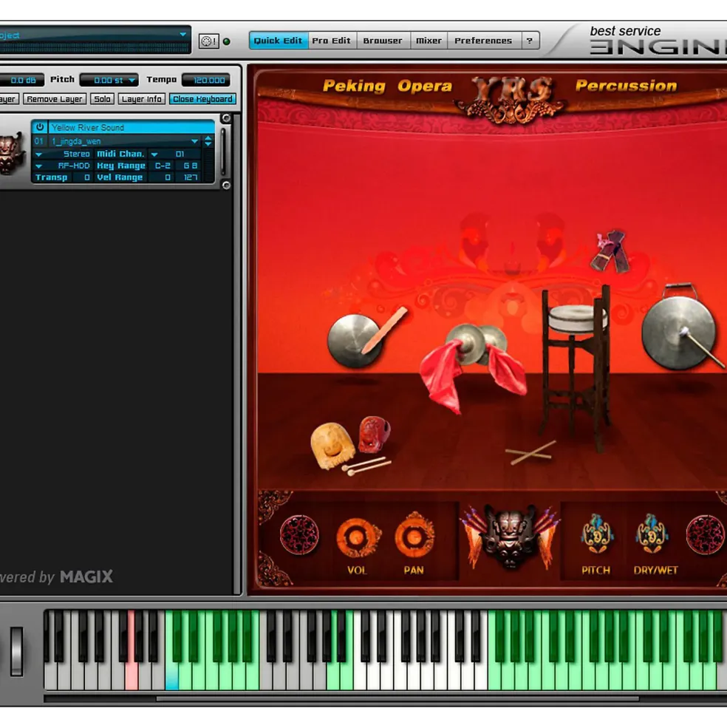
Task: Click the Tempo 120.000 field
Action: tap(206, 81)
